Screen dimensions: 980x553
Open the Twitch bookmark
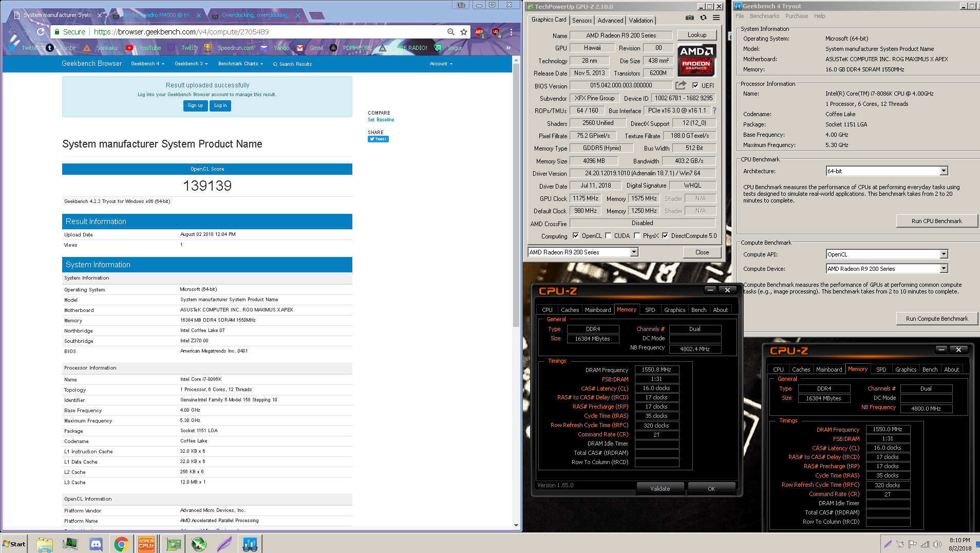click(x=183, y=48)
